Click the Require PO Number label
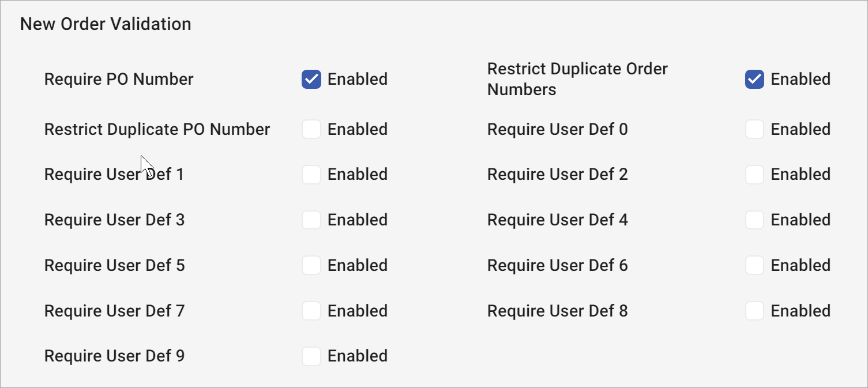Image resolution: width=868 pixels, height=388 pixels. [118, 80]
